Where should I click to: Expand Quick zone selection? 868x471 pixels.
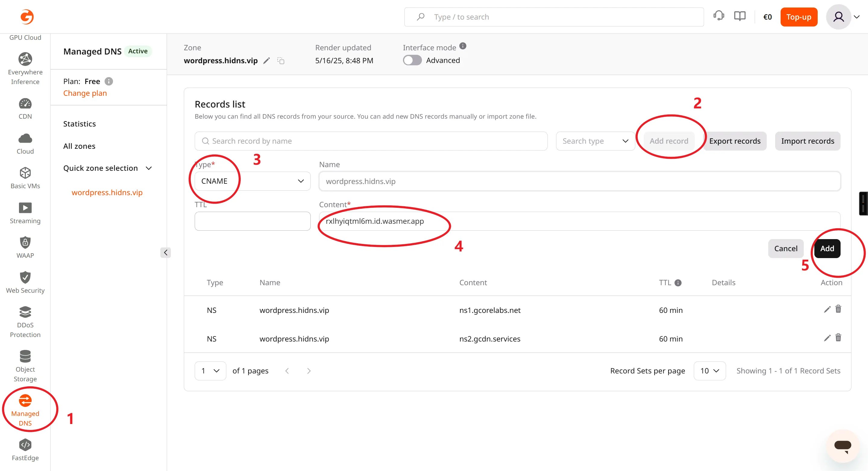click(108, 168)
